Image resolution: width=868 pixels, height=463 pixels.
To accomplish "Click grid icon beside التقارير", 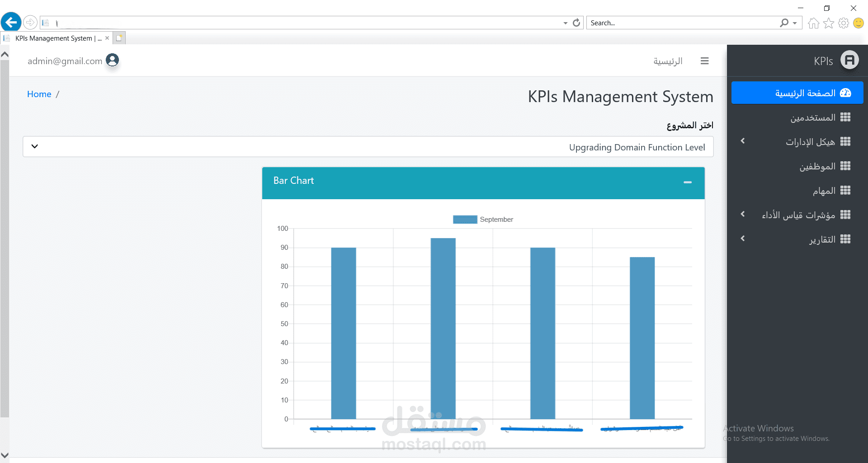I will pos(845,239).
